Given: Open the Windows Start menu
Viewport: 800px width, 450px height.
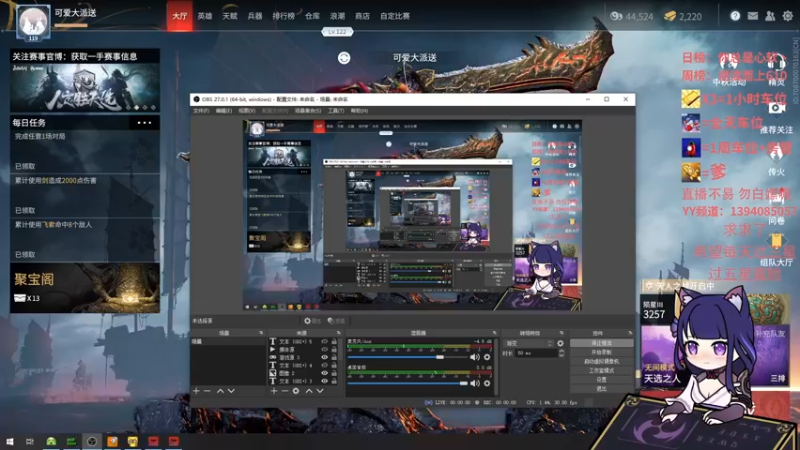Looking at the screenshot, I should click(x=9, y=441).
